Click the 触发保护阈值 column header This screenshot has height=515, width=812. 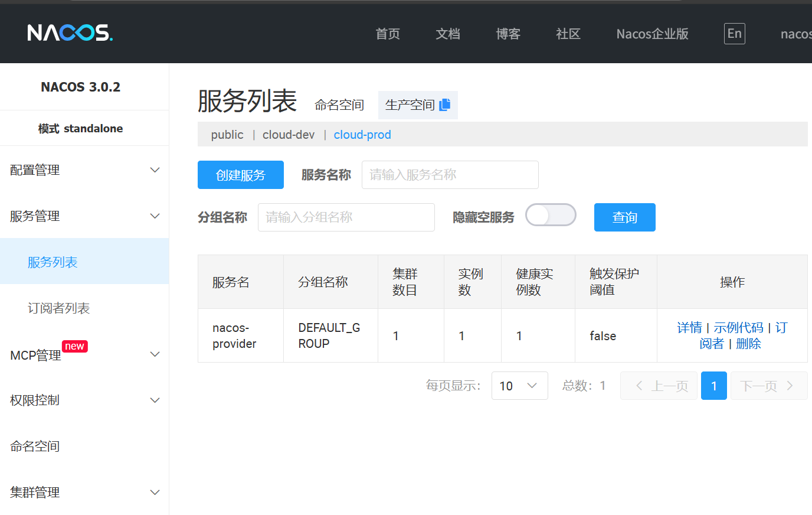click(x=615, y=282)
